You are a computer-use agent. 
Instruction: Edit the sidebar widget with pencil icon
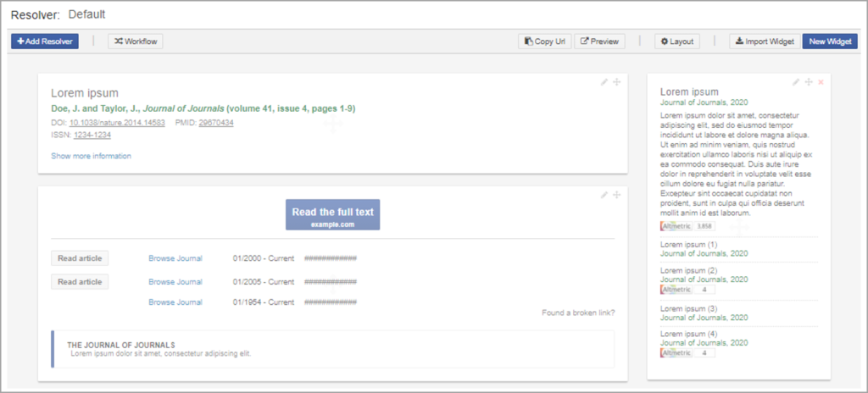796,82
